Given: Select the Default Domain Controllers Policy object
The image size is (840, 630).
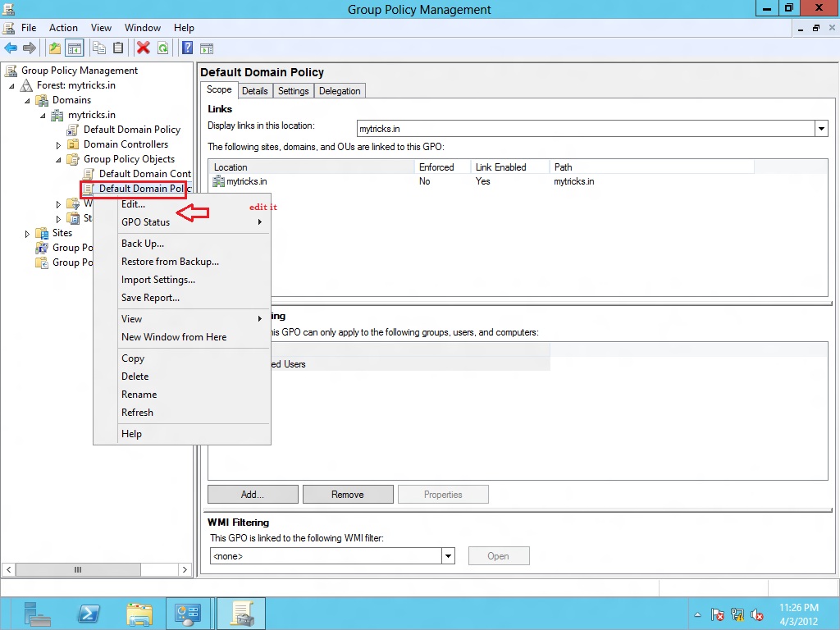Looking at the screenshot, I should click(x=144, y=174).
